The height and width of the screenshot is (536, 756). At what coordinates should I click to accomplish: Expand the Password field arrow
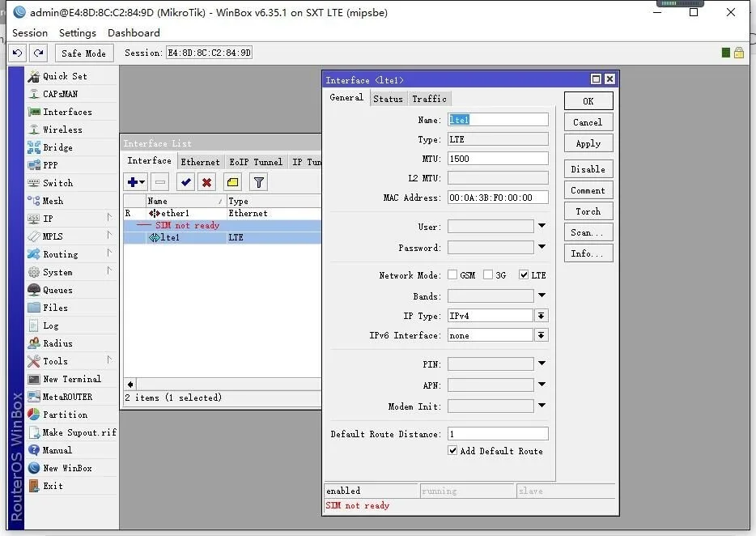tap(542, 247)
